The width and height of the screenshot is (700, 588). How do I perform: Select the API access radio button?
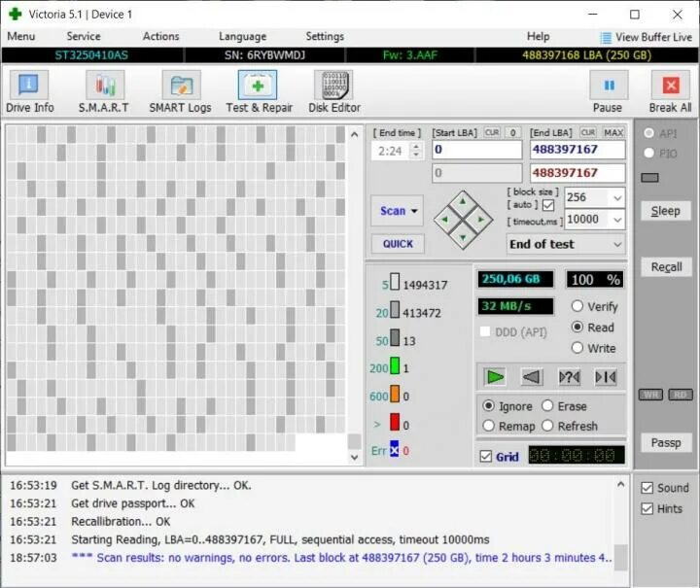[x=649, y=133]
